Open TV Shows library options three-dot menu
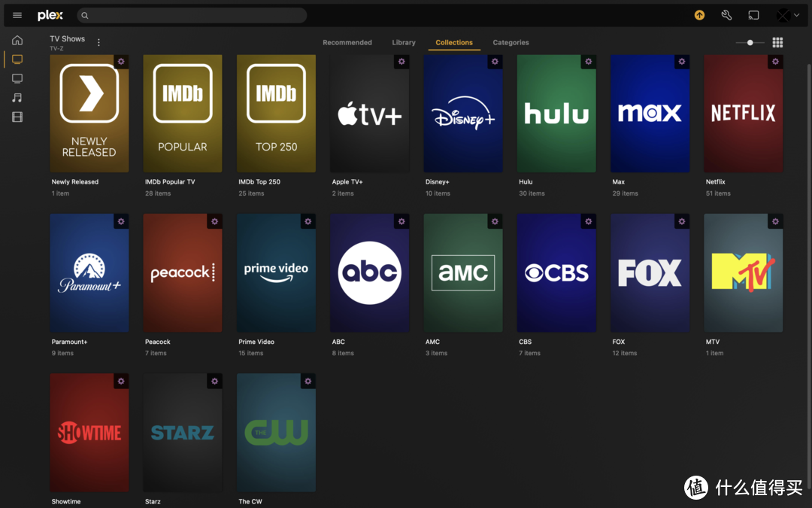The height and width of the screenshot is (508, 812). click(x=98, y=42)
